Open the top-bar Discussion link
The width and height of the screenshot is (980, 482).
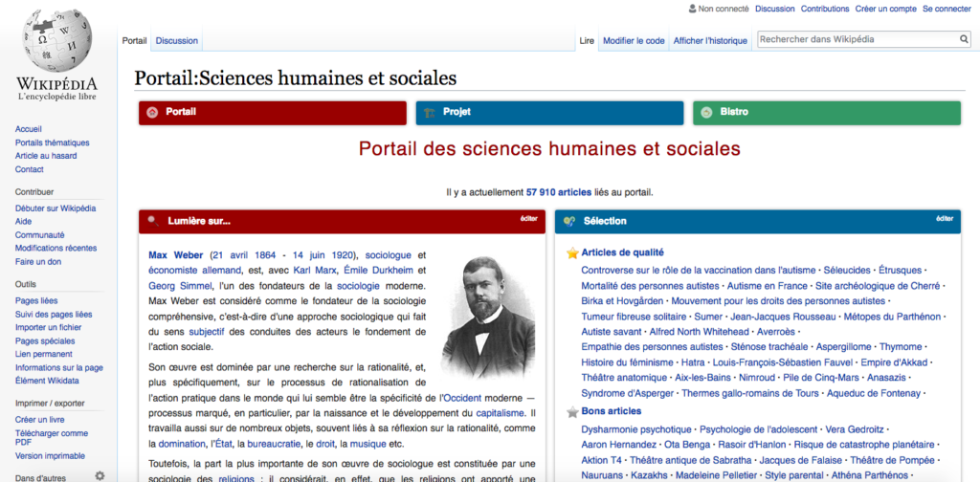click(x=775, y=9)
